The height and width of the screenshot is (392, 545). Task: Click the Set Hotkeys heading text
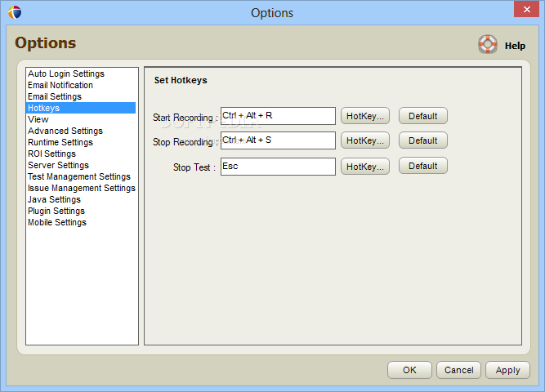pyautogui.click(x=181, y=80)
